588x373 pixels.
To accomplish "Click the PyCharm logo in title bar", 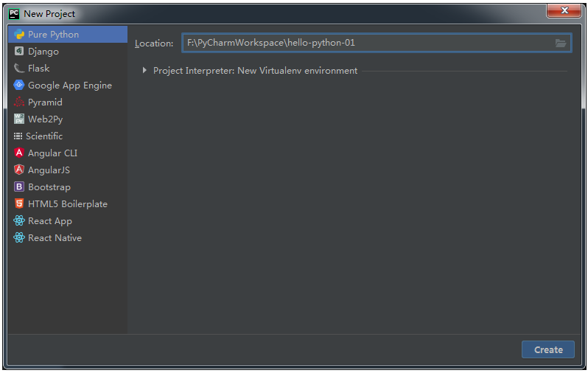I will [x=14, y=13].
